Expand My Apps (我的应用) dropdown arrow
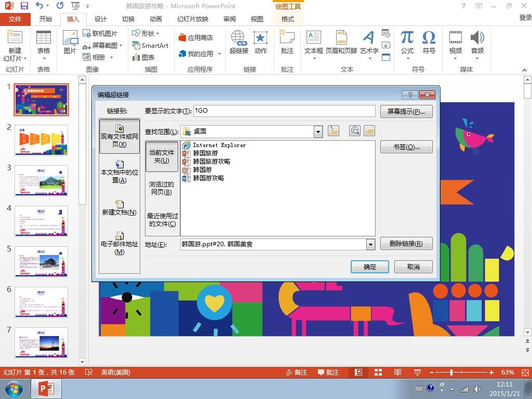Screen dimensions: 532x399 pos(220,54)
